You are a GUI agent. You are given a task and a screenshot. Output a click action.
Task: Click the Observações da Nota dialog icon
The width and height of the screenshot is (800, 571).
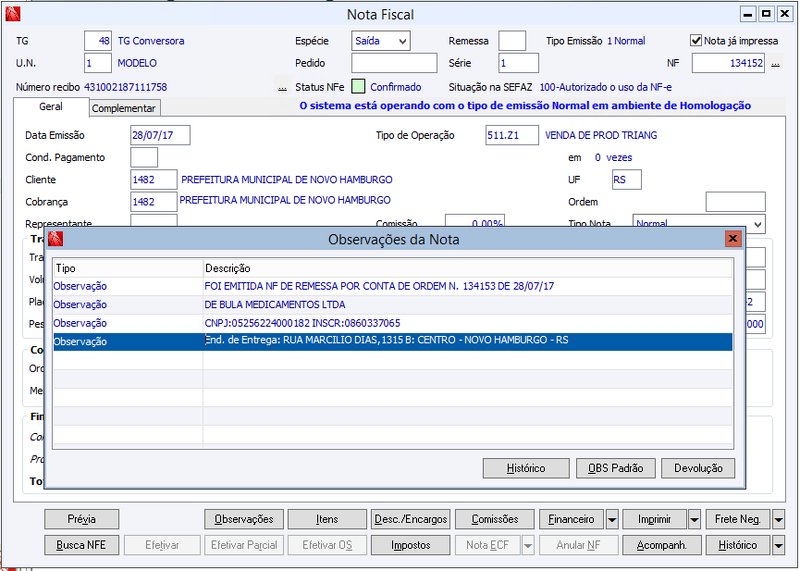click(x=56, y=239)
